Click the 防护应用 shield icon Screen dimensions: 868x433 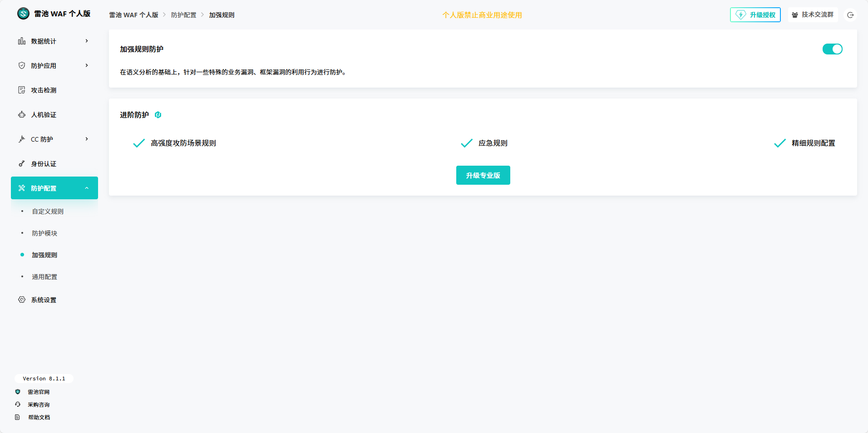point(22,65)
